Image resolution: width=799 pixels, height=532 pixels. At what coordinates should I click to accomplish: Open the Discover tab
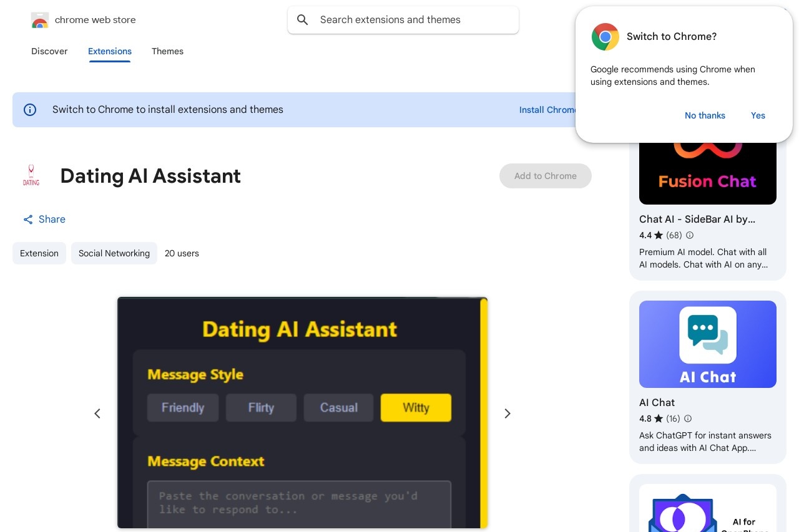49,51
